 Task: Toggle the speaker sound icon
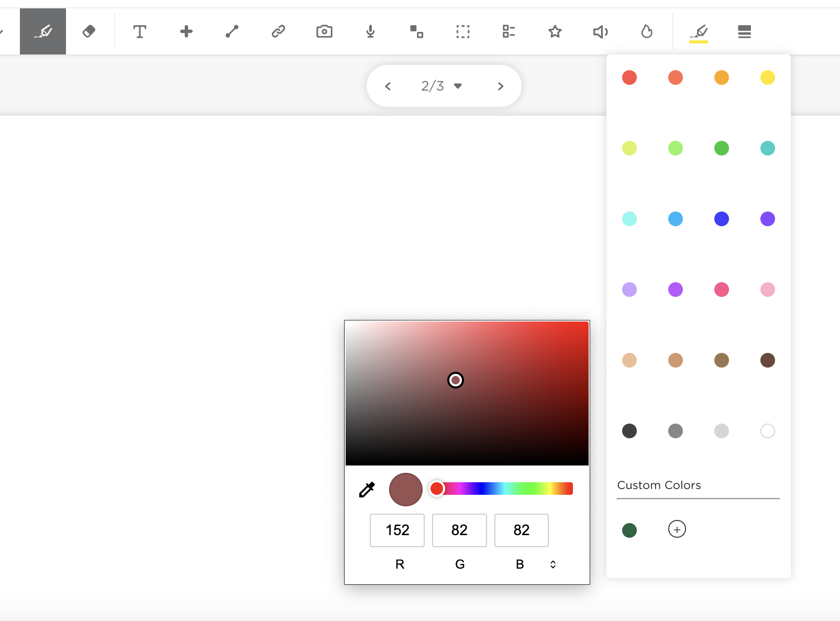pos(601,31)
